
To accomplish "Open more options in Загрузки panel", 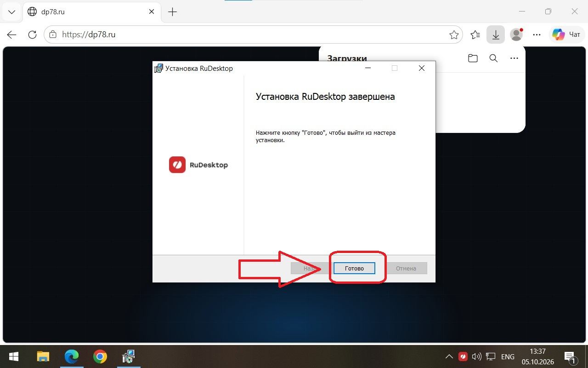I will tap(514, 58).
